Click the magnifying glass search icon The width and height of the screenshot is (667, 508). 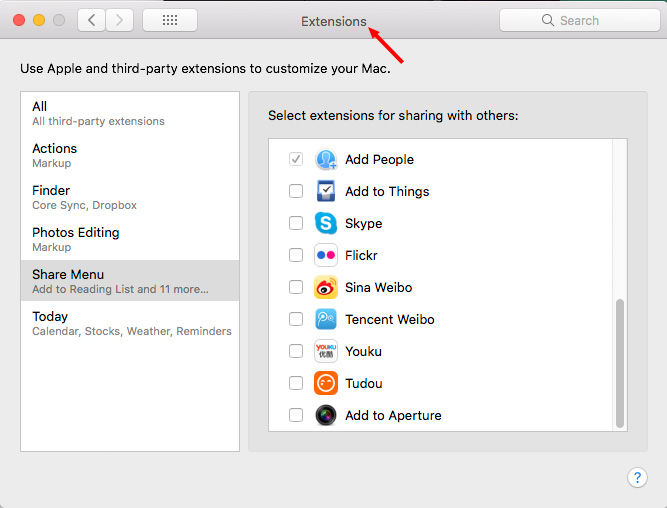[547, 20]
